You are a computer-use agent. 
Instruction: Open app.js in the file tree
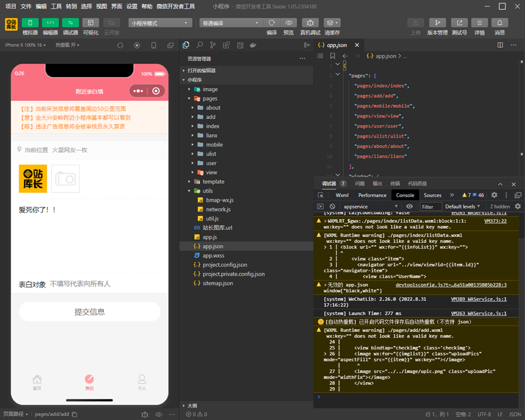[x=209, y=237]
